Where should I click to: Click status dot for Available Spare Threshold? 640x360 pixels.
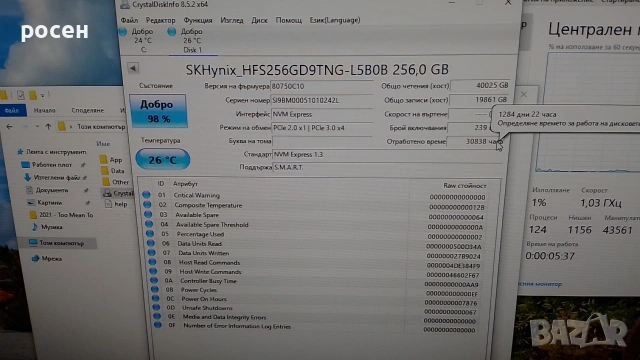(149, 224)
